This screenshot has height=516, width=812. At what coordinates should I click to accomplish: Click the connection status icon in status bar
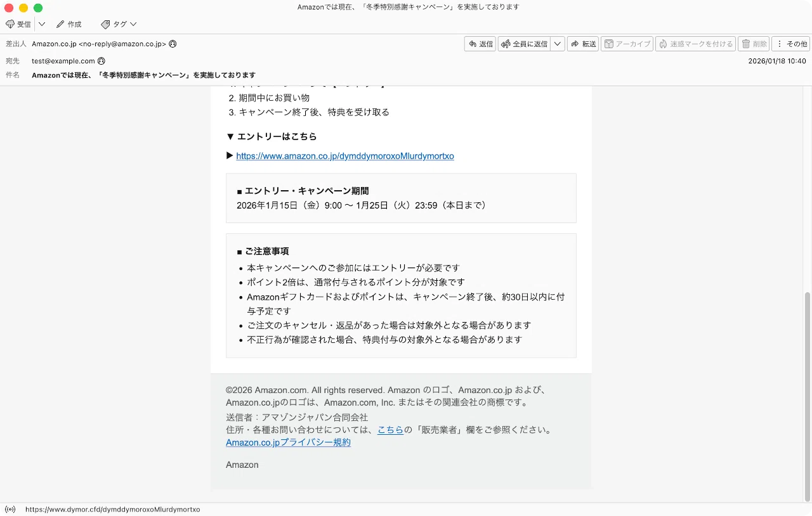[x=10, y=509]
